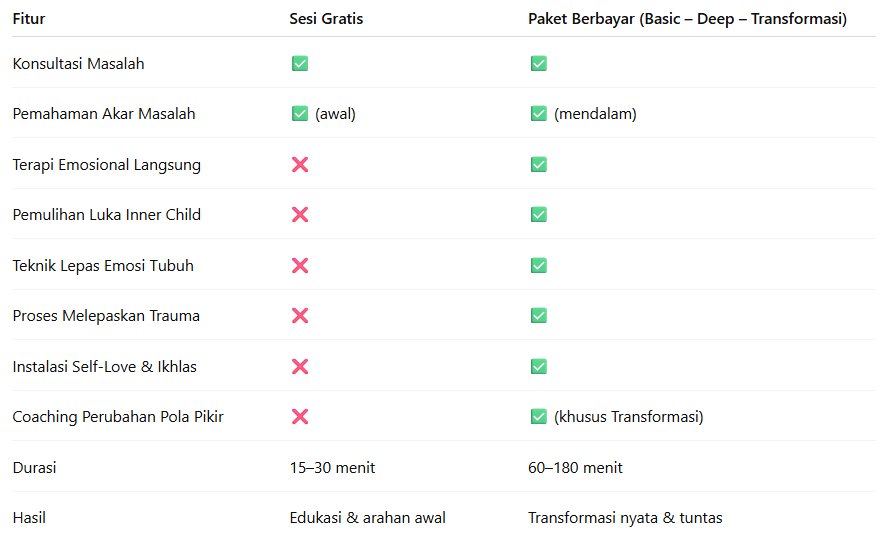Click green check for Konsultasi Masalah under Paket Berbayar

tap(538, 63)
